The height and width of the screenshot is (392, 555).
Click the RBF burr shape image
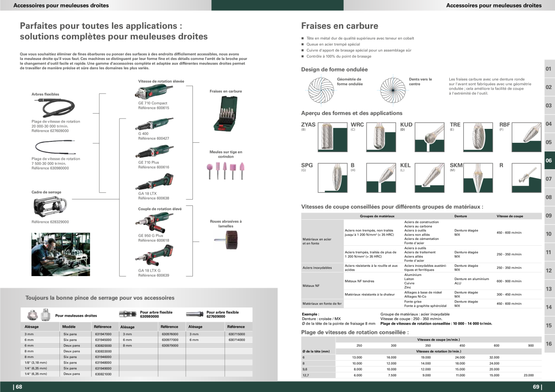click(x=526, y=137)
